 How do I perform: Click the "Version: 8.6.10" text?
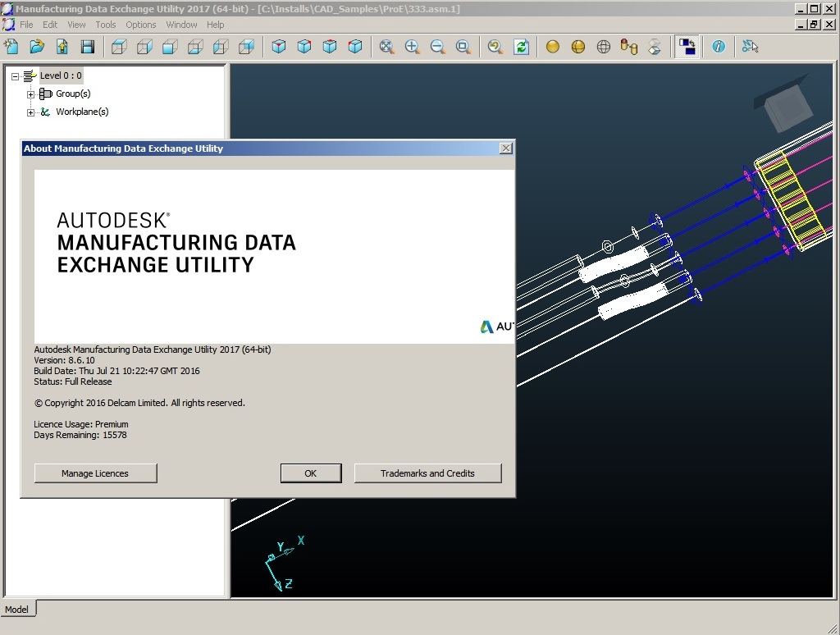[x=64, y=360]
